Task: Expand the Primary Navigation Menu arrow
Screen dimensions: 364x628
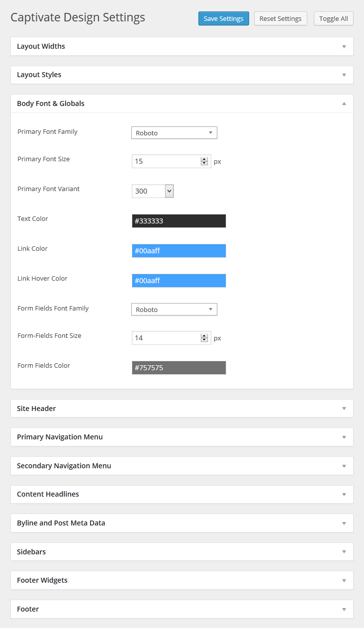Action: pyautogui.click(x=344, y=437)
